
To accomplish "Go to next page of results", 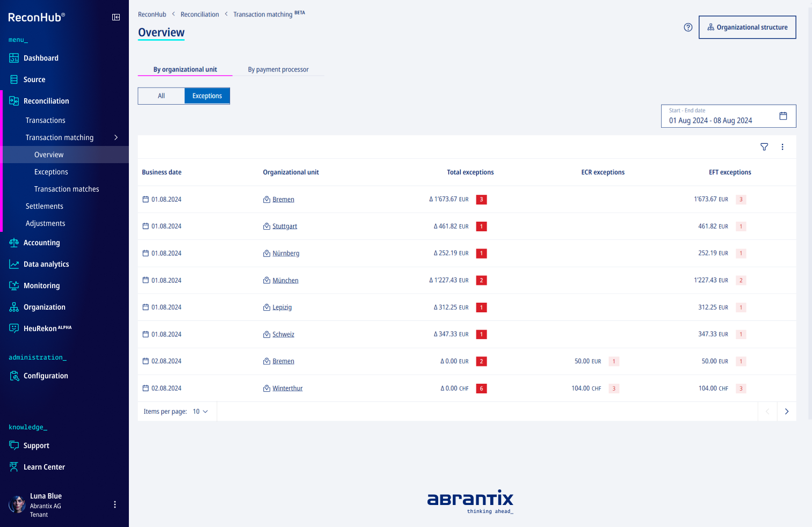I will [787, 412].
